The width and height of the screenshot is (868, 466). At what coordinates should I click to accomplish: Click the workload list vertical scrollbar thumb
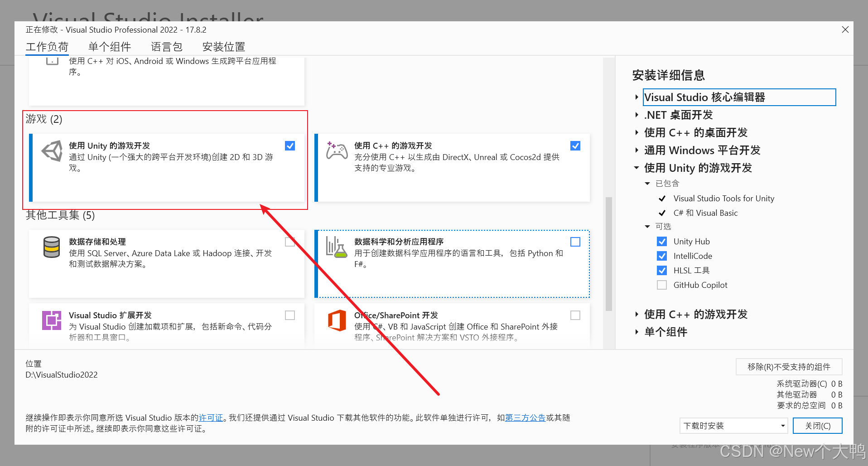[609, 254]
